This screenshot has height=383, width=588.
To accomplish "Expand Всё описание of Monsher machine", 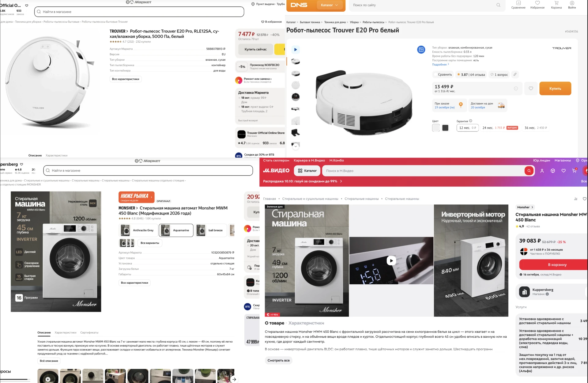I will (49, 361).
